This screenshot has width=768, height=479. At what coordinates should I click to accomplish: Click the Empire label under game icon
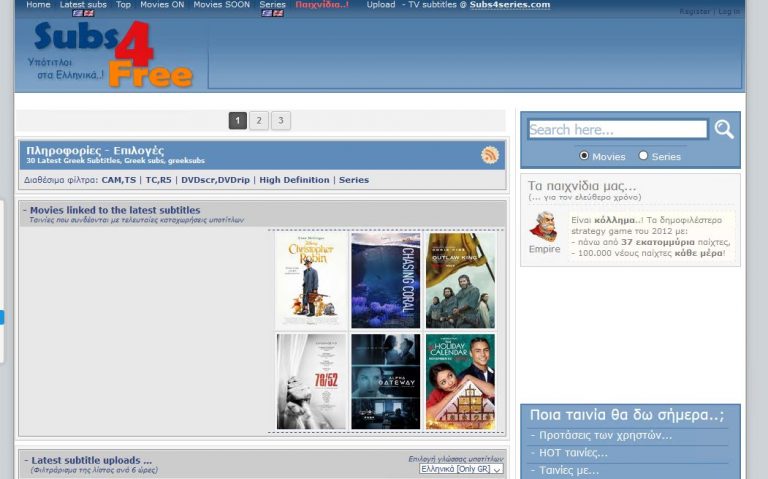(544, 249)
